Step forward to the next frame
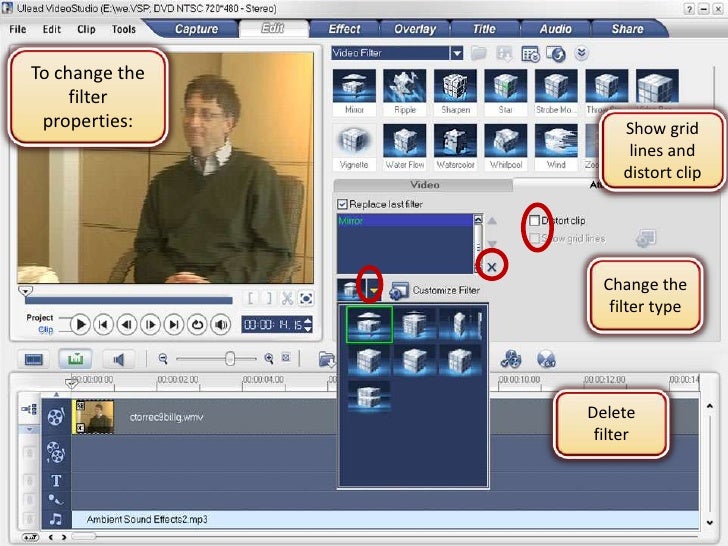This screenshot has width=728, height=546. pos(150,324)
